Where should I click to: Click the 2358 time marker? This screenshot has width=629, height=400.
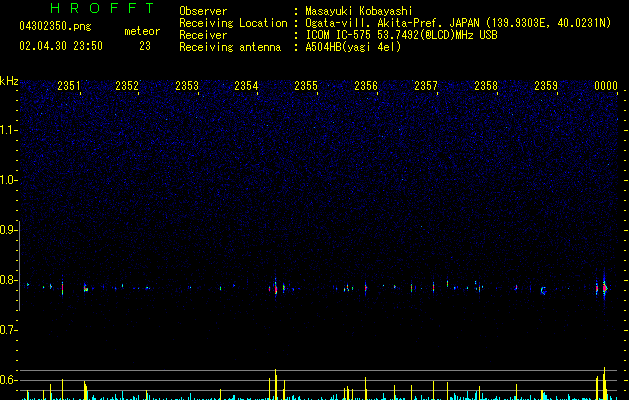[486, 85]
